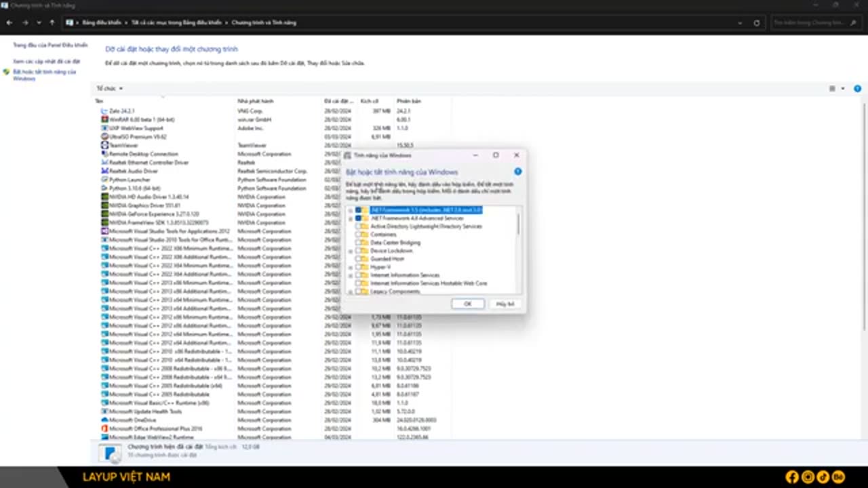Screen dimensions: 868x488
Task: Select the Python 3.10.6 (64-bit) icon
Action: point(104,188)
